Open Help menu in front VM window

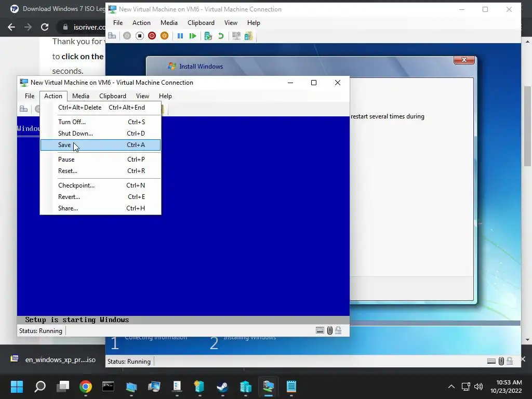pos(165,96)
